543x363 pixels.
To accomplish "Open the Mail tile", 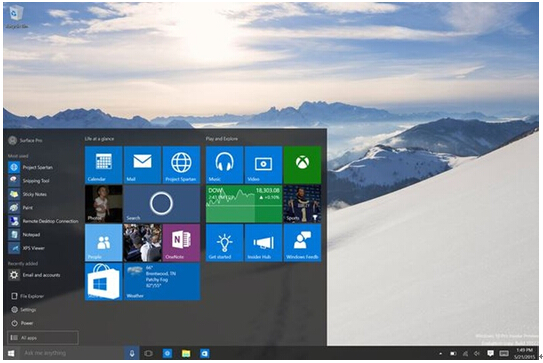I will pyautogui.click(x=142, y=165).
